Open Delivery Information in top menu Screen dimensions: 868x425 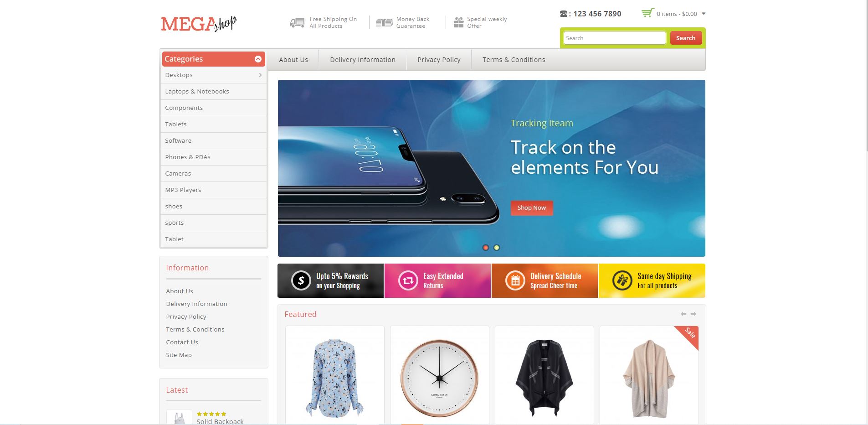click(x=363, y=60)
